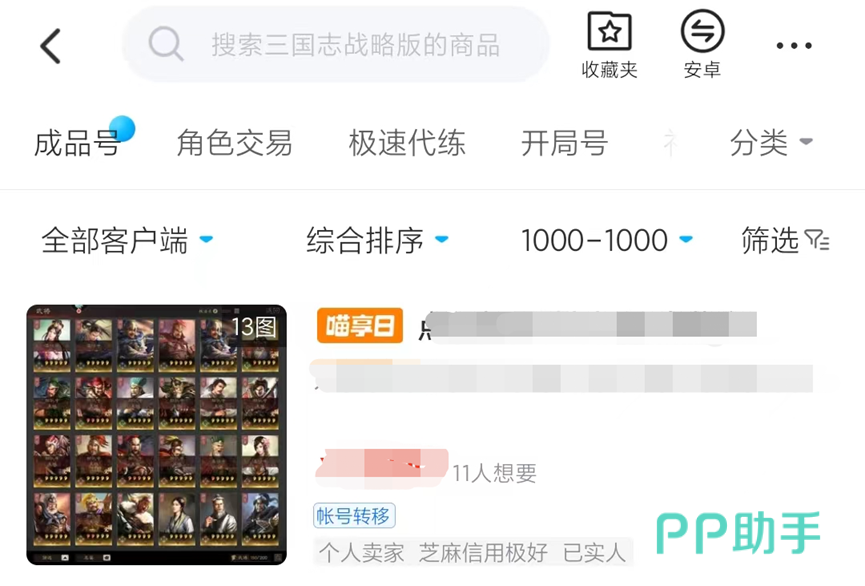This screenshot has width=865, height=586.
Task: Open the 综合排序 sort dropdown
Action: point(377,240)
